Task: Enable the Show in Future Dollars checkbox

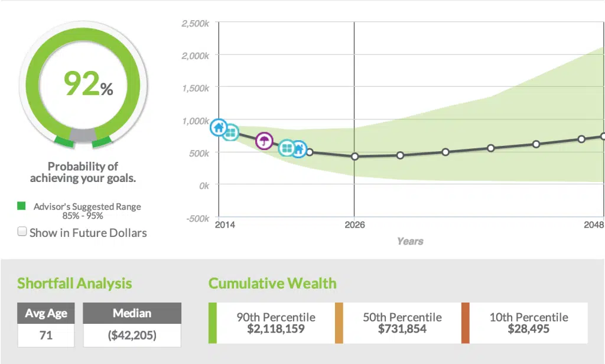Action: 22,232
